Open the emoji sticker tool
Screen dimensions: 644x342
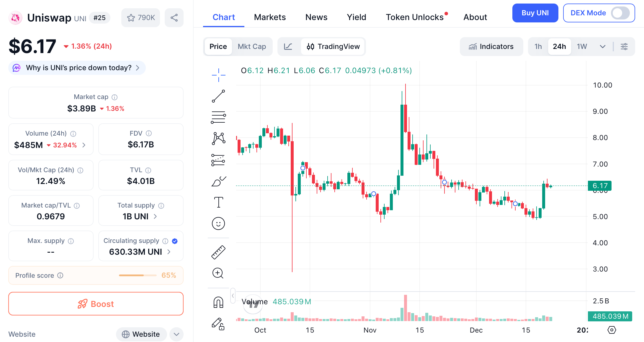coord(218,223)
